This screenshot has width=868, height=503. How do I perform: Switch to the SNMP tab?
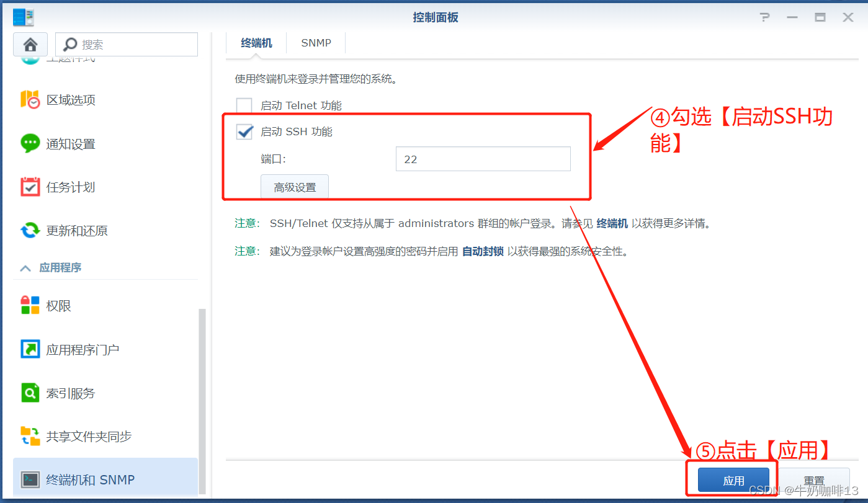[316, 43]
